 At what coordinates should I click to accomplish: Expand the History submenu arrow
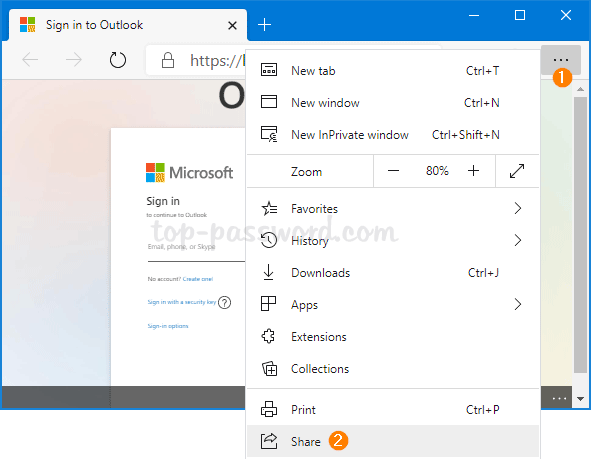point(518,240)
